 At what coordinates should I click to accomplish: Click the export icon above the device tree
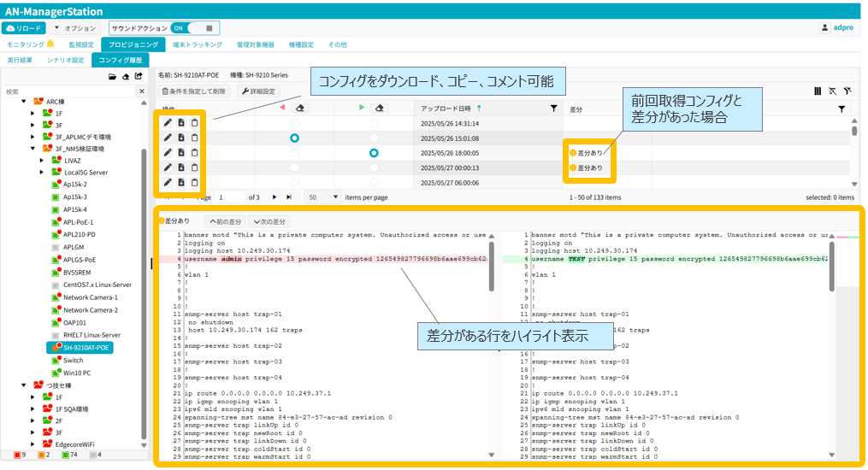pyautogui.click(x=139, y=76)
